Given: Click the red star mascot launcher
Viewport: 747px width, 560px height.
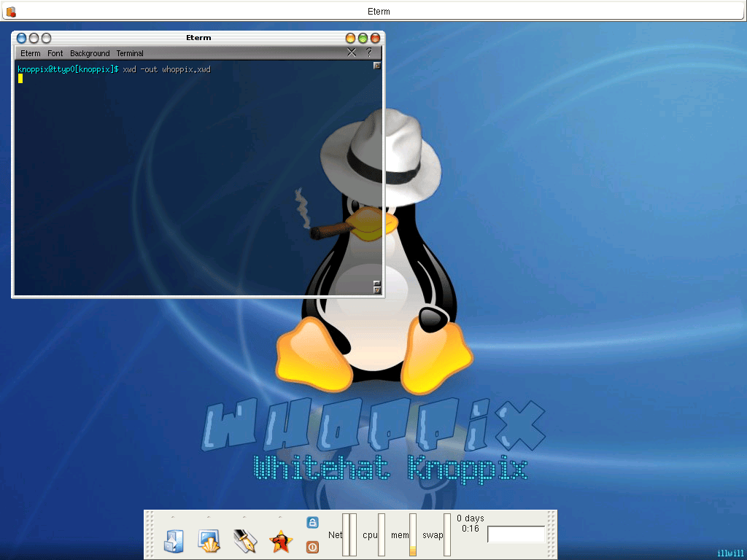Looking at the screenshot, I should (x=281, y=542).
